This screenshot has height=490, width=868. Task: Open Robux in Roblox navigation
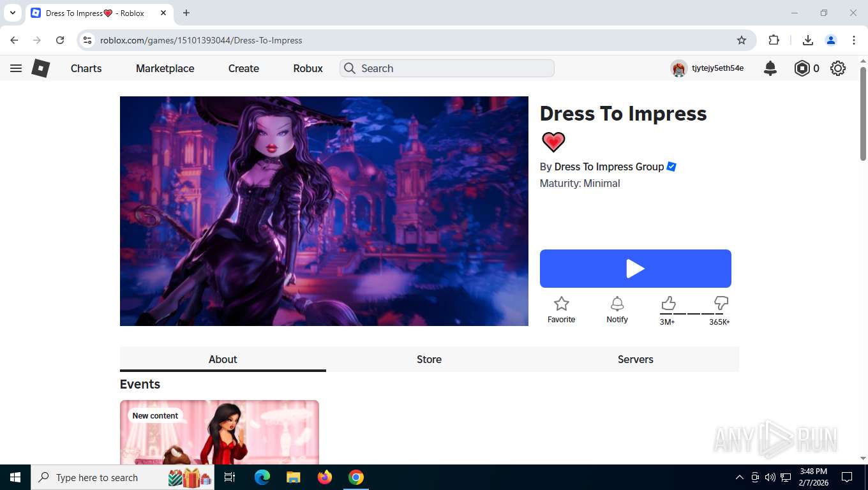[308, 68]
